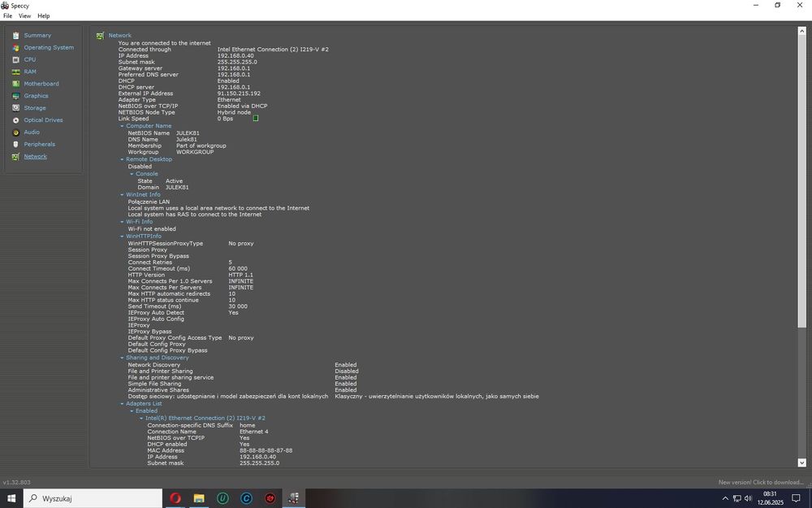Viewport: 812px width, 508px height.
Task: Click the version text v1.32.803
Action: [16, 482]
